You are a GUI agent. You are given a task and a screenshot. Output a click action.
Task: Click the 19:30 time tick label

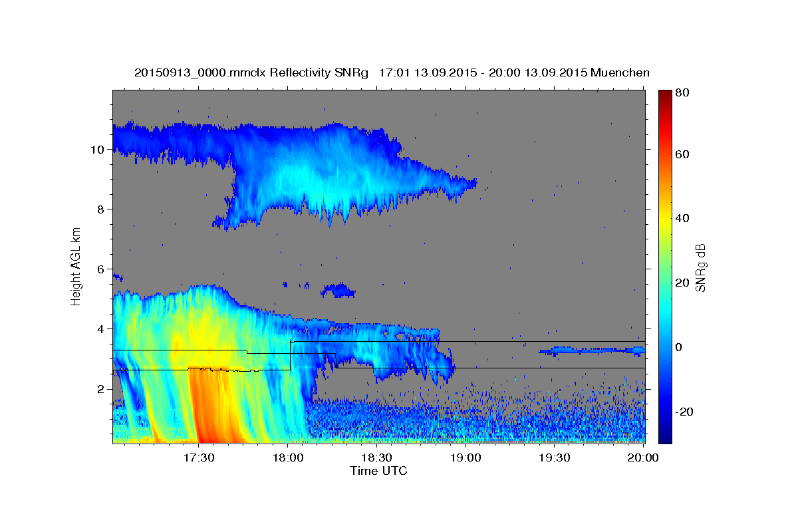click(554, 458)
